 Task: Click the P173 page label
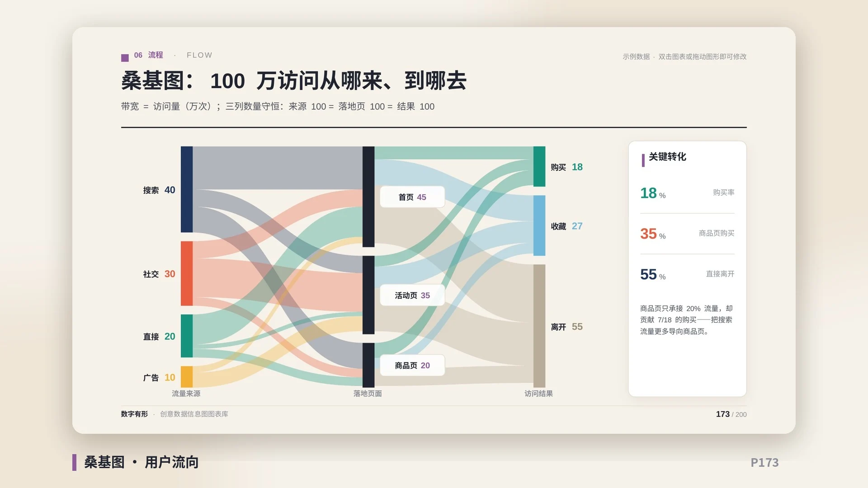764,463
